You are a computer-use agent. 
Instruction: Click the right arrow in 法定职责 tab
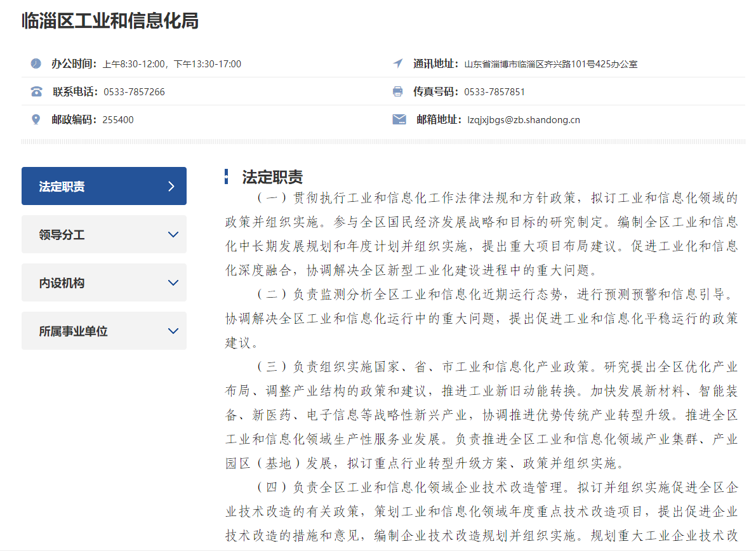(x=171, y=186)
